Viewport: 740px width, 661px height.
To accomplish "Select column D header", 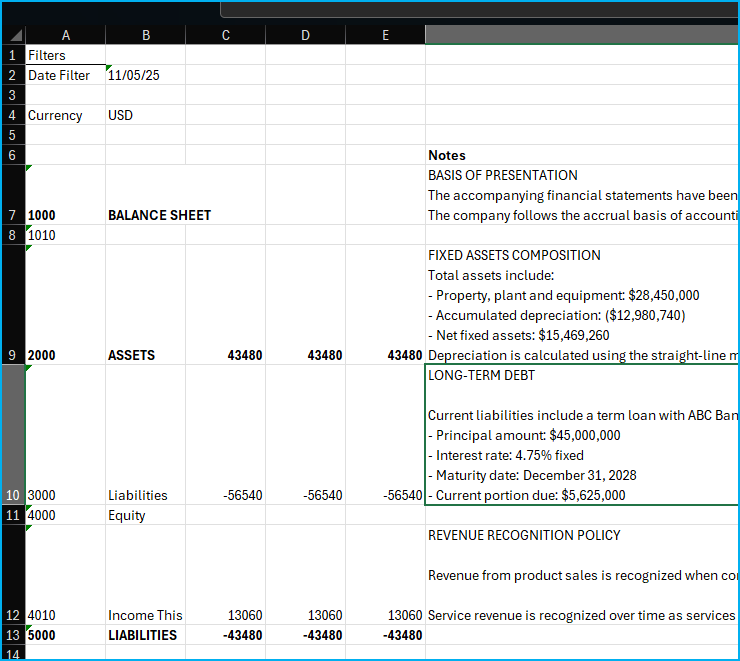I will point(305,35).
